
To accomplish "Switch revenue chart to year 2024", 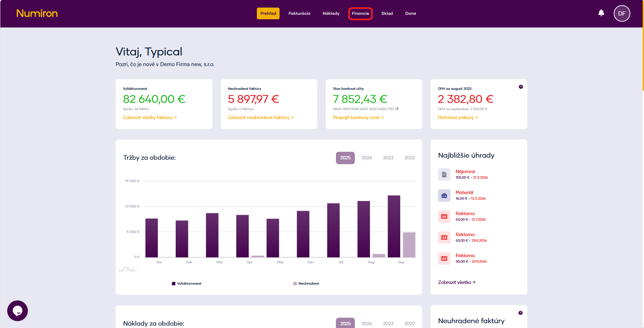I will (x=367, y=158).
